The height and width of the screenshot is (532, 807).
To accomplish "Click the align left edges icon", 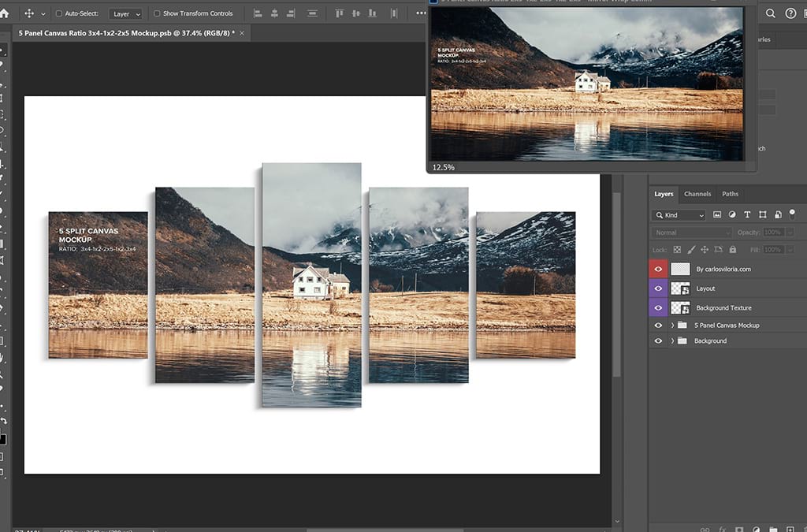I will [x=258, y=14].
